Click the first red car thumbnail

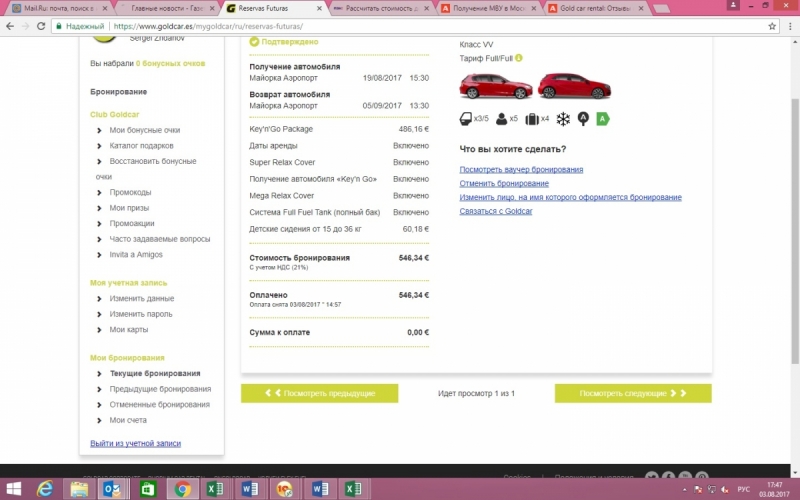point(483,87)
